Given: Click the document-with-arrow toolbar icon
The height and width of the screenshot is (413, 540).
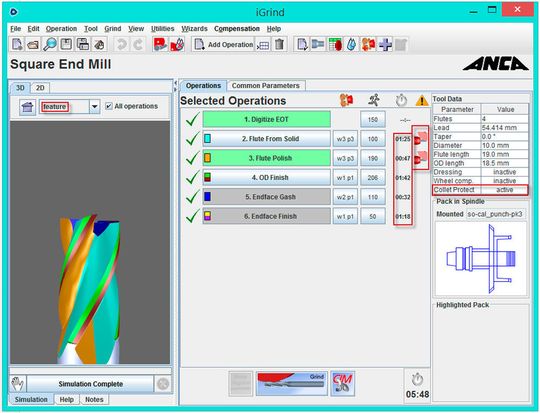Looking at the screenshot, I should point(302,45).
